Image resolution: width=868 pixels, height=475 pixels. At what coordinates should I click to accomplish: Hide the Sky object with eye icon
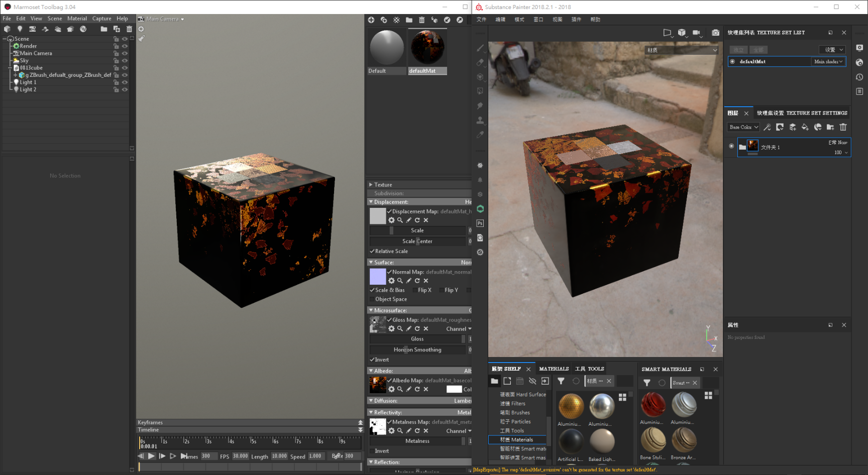pos(125,60)
